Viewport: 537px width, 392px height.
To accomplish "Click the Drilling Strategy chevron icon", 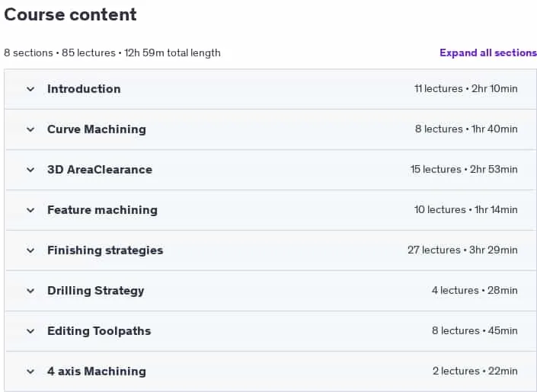I will coord(30,292).
